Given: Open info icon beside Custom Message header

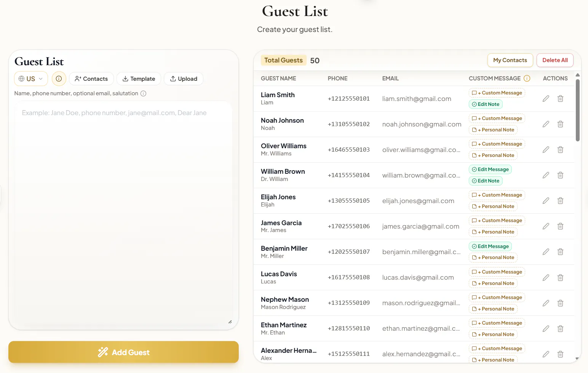Looking at the screenshot, I should (x=527, y=78).
